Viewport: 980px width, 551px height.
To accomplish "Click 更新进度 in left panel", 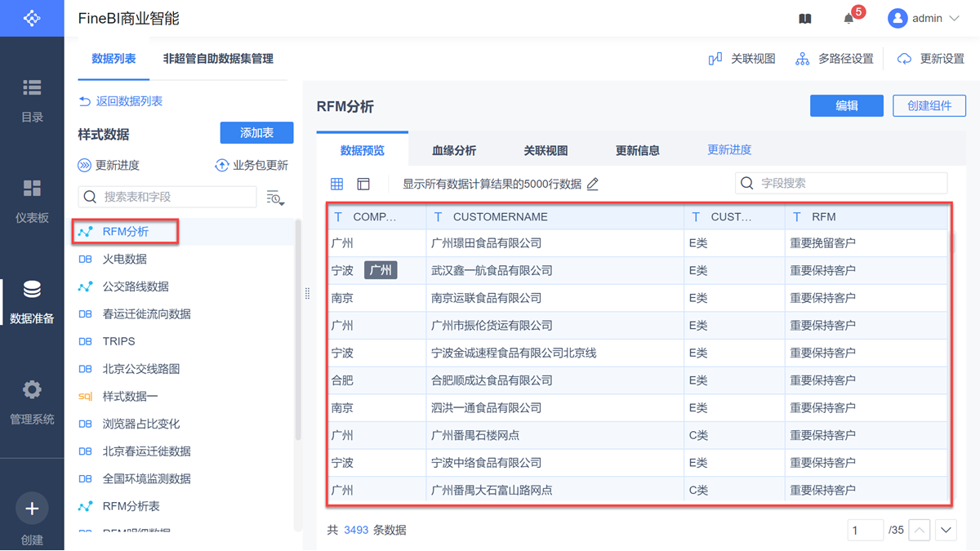I will [x=109, y=166].
